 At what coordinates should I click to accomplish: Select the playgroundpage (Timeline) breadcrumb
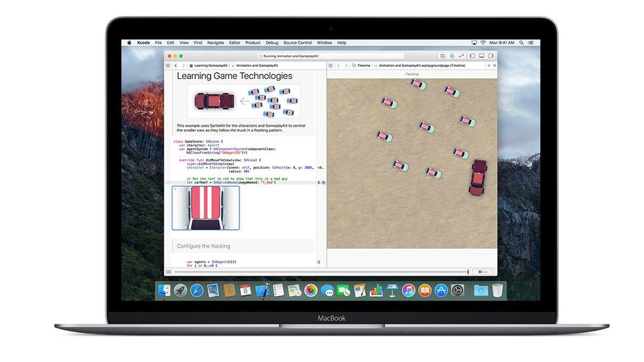422,66
